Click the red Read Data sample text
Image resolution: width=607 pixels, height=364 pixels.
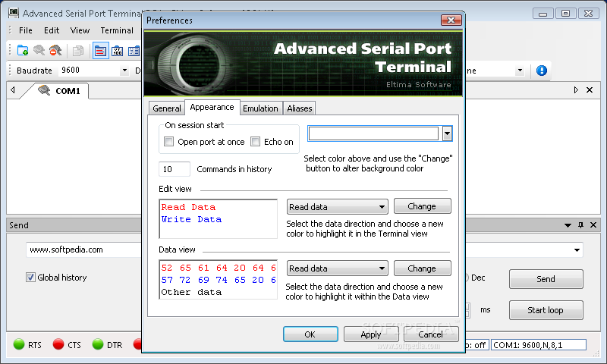[188, 207]
